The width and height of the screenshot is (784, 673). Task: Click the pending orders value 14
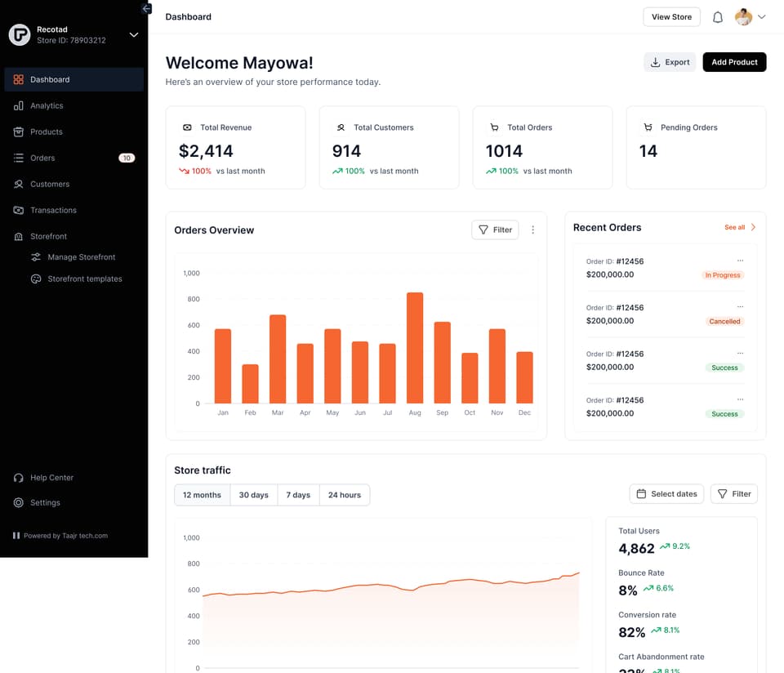tap(648, 151)
